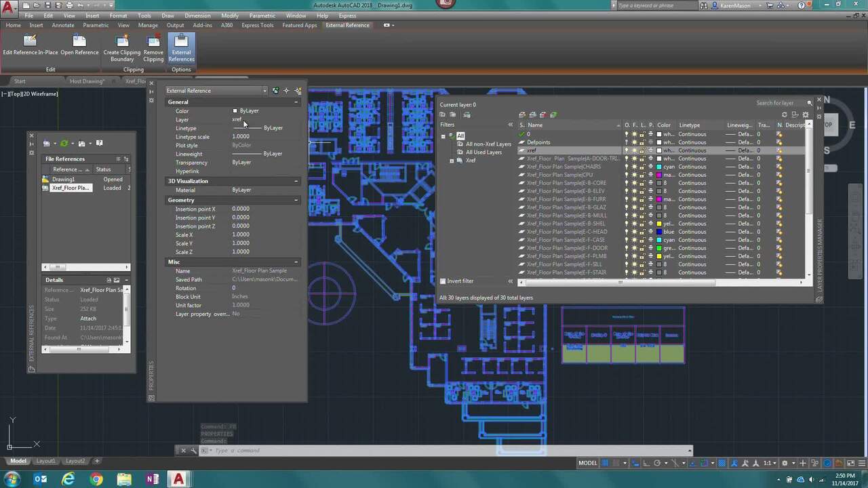Open Layer Manager settings gear icon
Viewport: 868px width, 488px height.
click(x=806, y=115)
